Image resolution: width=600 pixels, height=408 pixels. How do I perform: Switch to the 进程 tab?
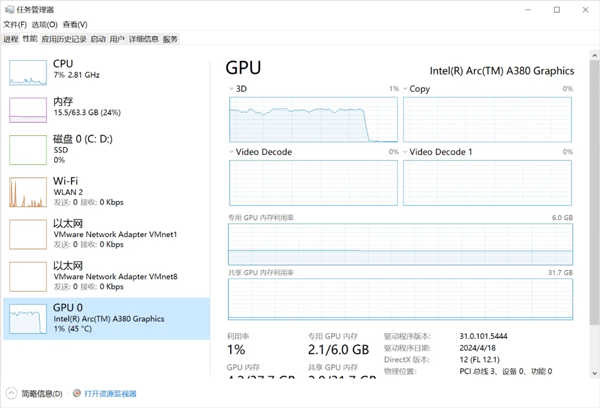10,39
